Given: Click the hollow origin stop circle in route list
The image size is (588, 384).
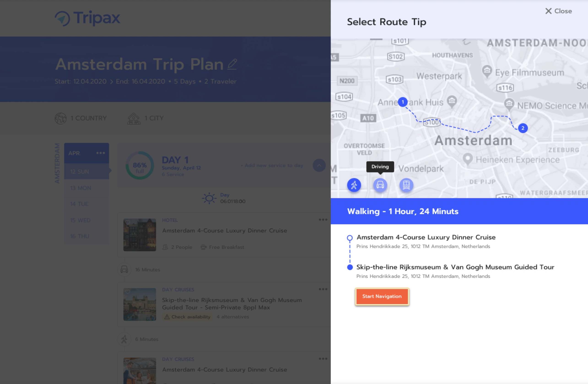Looking at the screenshot, I should tap(350, 238).
